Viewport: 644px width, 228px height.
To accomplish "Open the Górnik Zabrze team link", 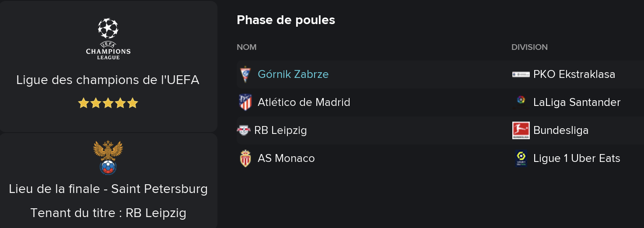I will click(293, 74).
